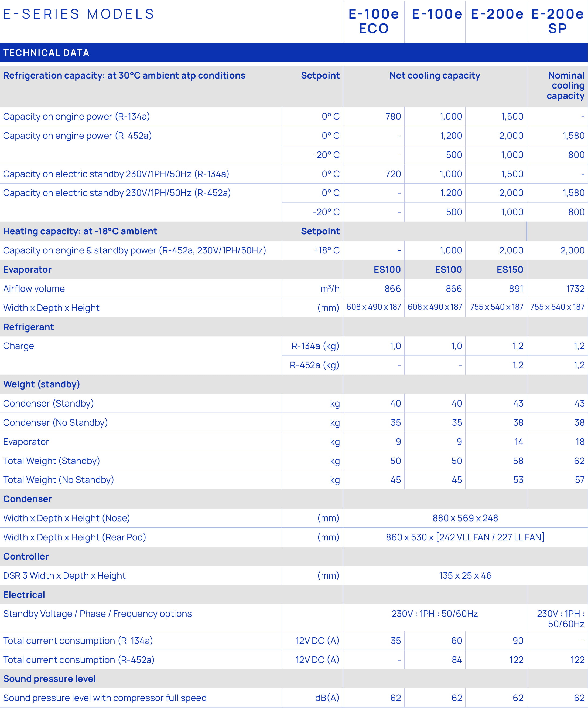Click the 1732 airflow value
This screenshot has height=711, width=588.
coord(575,289)
